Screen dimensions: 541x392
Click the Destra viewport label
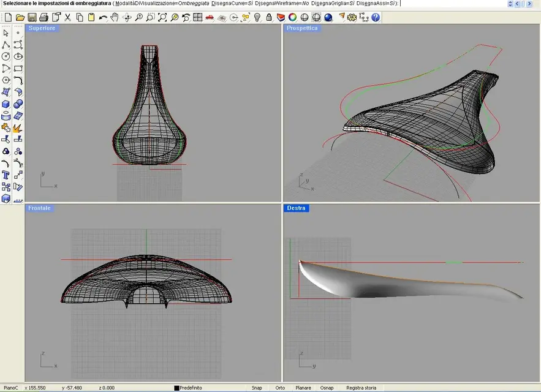pyautogui.click(x=297, y=208)
